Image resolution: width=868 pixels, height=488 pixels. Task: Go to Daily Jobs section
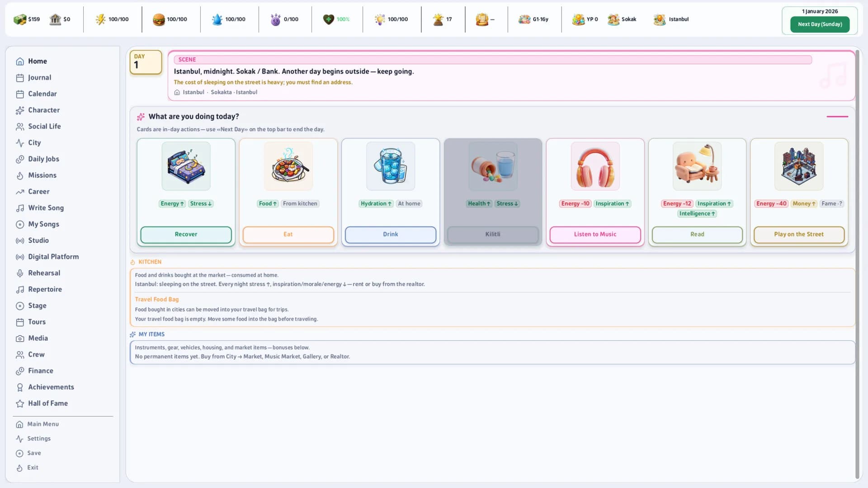(43, 159)
